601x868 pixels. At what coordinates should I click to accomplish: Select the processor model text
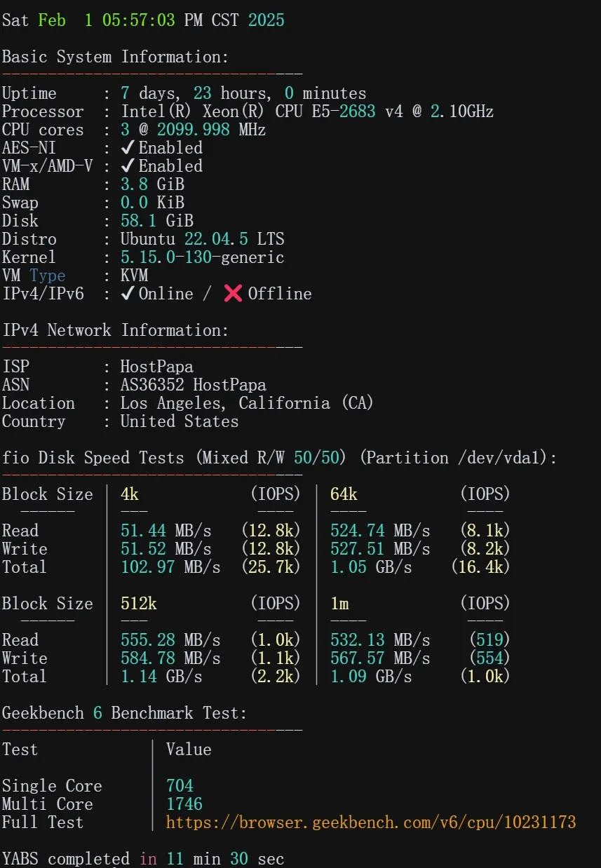(307, 111)
